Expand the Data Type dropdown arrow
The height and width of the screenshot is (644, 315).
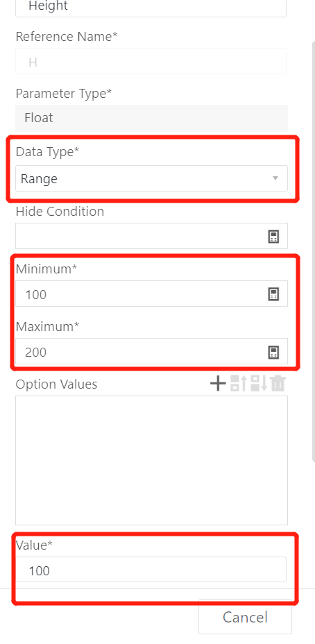(275, 178)
